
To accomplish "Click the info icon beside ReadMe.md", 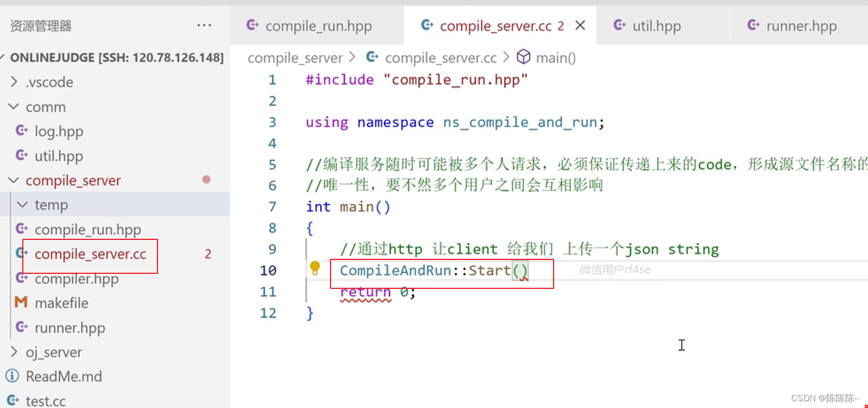I will tap(12, 376).
